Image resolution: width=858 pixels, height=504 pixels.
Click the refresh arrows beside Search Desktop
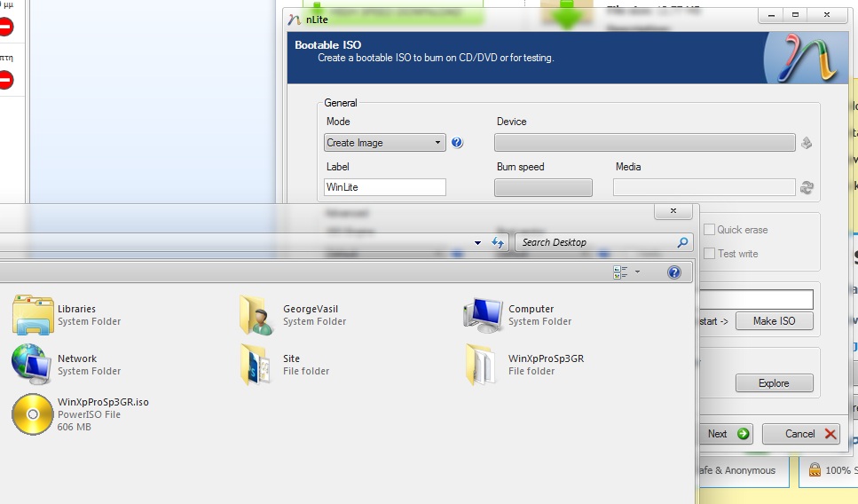(x=498, y=242)
